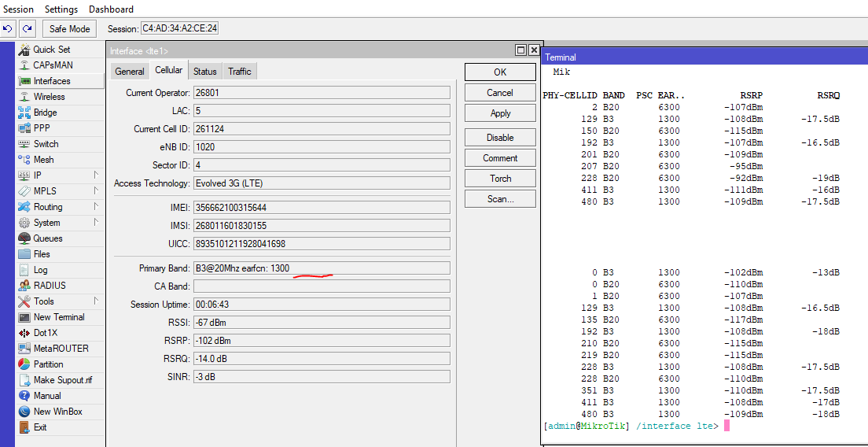Open the Files section icon
The height and width of the screenshot is (447, 868).
coord(24,254)
